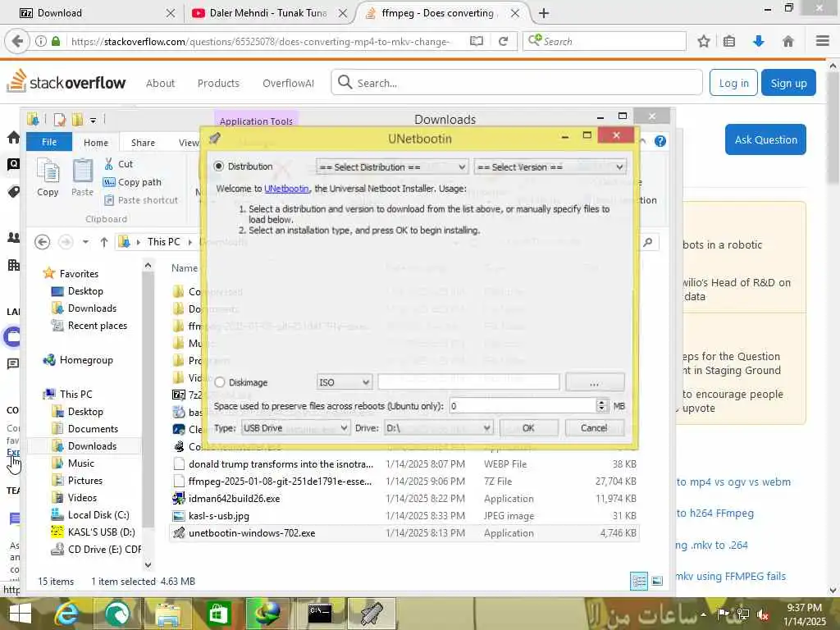Select the Diskimage radio button
The width and height of the screenshot is (840, 630).
220,382
